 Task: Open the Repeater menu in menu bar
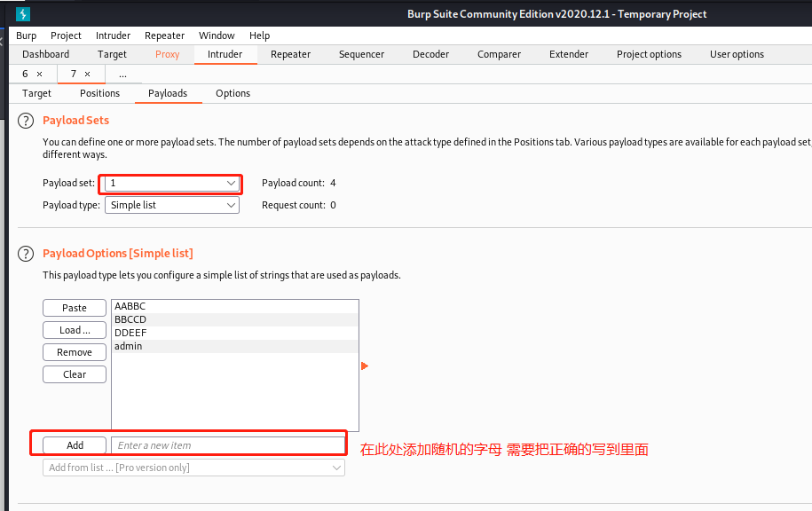click(x=164, y=35)
